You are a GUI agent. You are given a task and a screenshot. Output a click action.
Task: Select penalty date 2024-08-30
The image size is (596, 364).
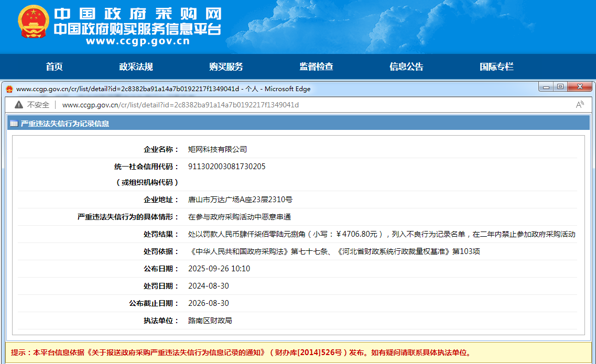coord(208,286)
